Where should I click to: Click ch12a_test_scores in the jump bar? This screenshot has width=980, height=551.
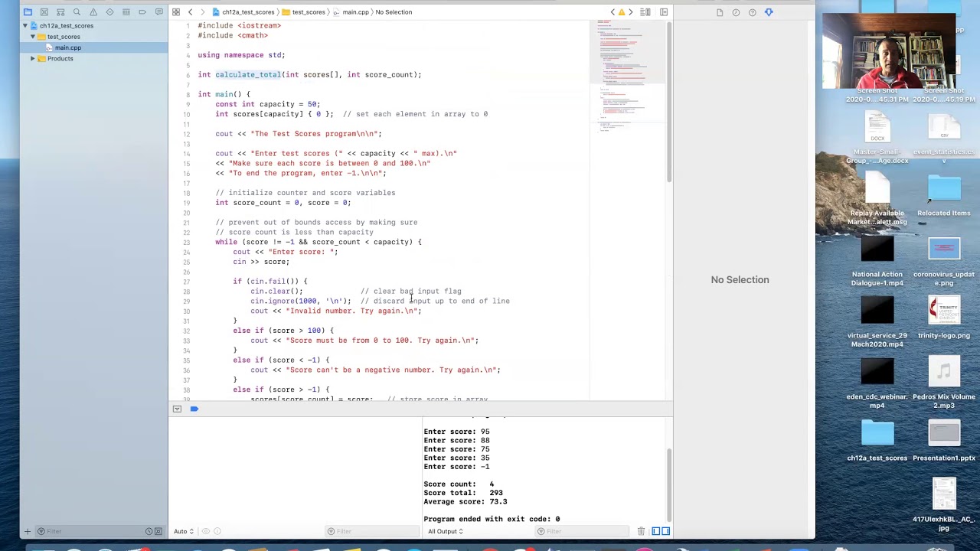[x=243, y=12]
